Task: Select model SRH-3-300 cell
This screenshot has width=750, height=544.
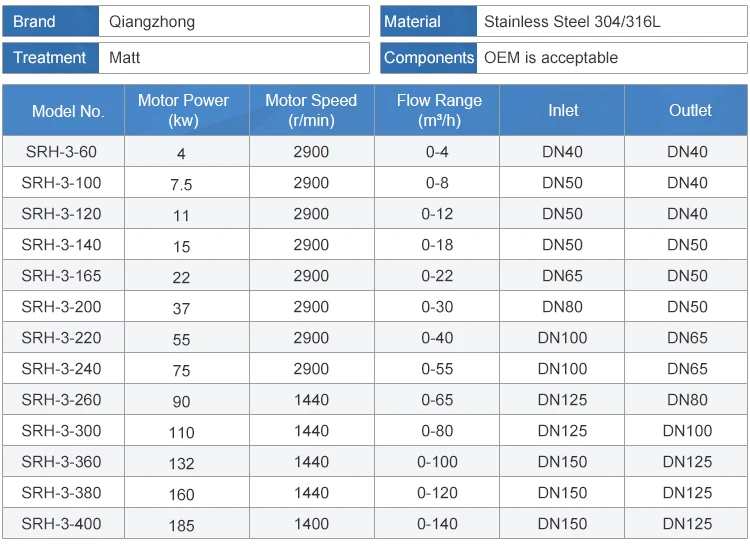Action: click(x=64, y=431)
